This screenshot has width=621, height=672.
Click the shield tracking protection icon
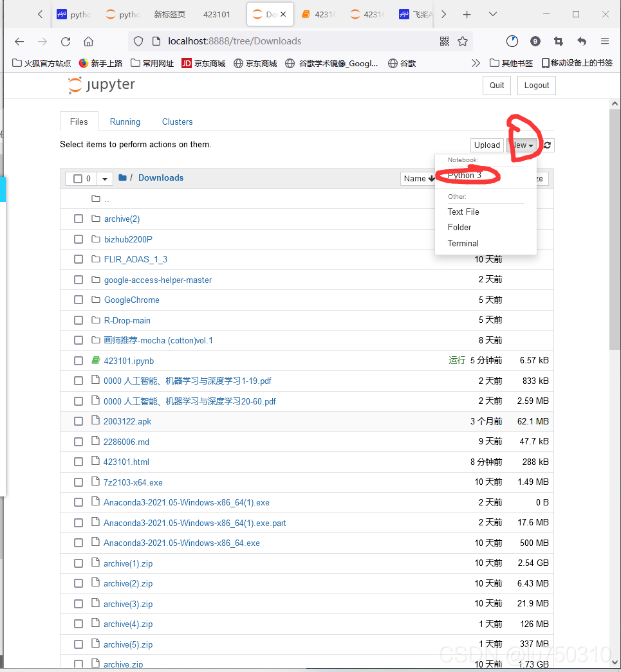point(138,41)
